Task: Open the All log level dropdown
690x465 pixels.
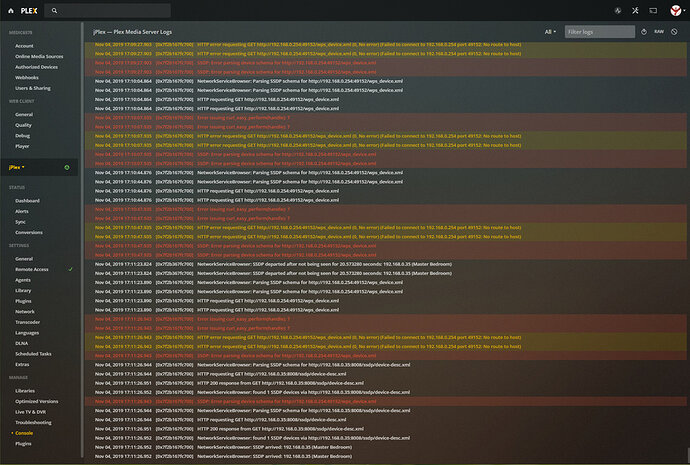Action: 550,32
